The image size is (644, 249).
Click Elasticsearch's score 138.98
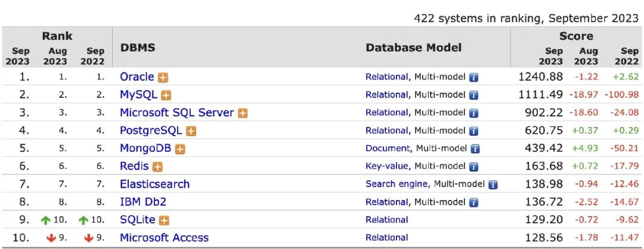coord(544,184)
